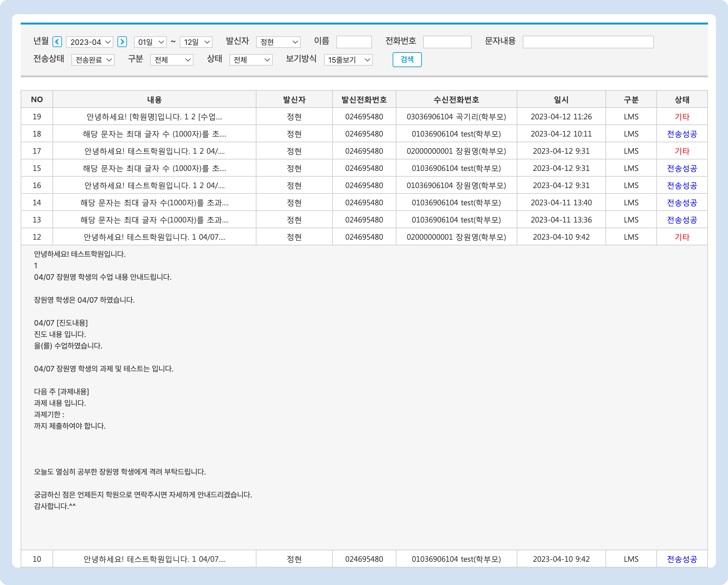Screen dimensions: 728x585
Task: Click 기타 status of row 19
Action: [682, 117]
